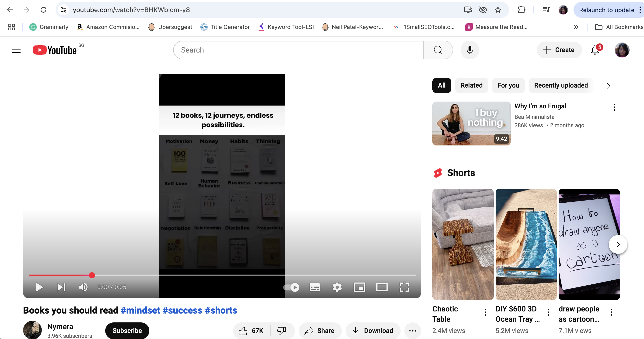Enter fullscreen mode
The height and width of the screenshot is (339, 644).
[x=404, y=287]
